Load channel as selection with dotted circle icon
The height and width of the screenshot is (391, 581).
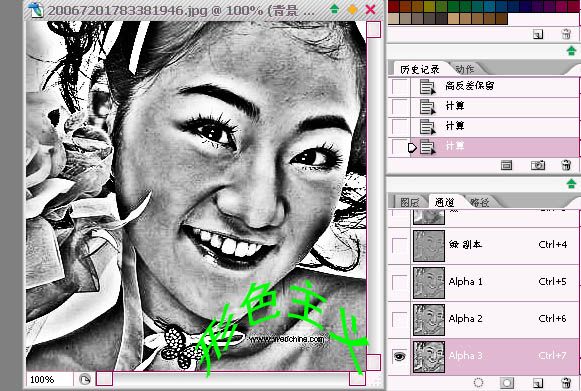(478, 382)
